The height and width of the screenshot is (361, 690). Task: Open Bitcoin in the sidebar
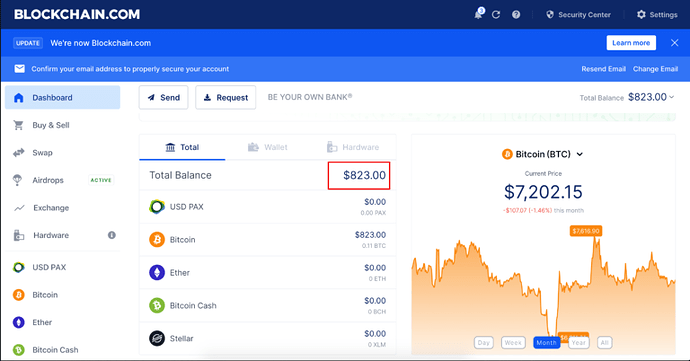(x=62, y=295)
